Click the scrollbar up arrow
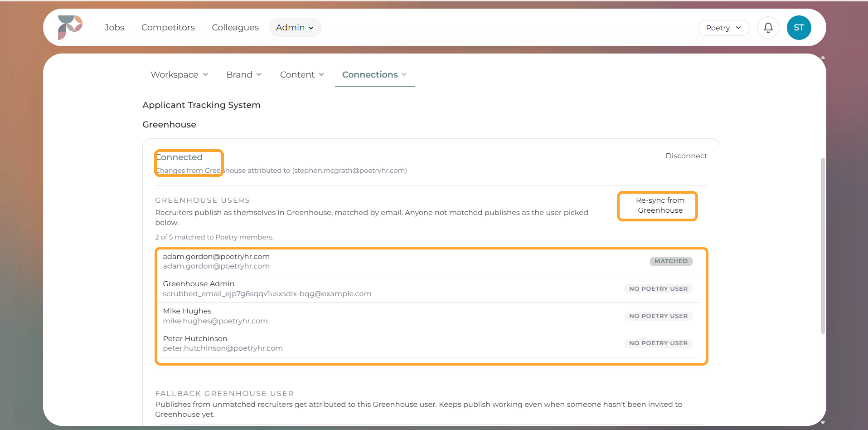The height and width of the screenshot is (430, 868). click(823, 58)
